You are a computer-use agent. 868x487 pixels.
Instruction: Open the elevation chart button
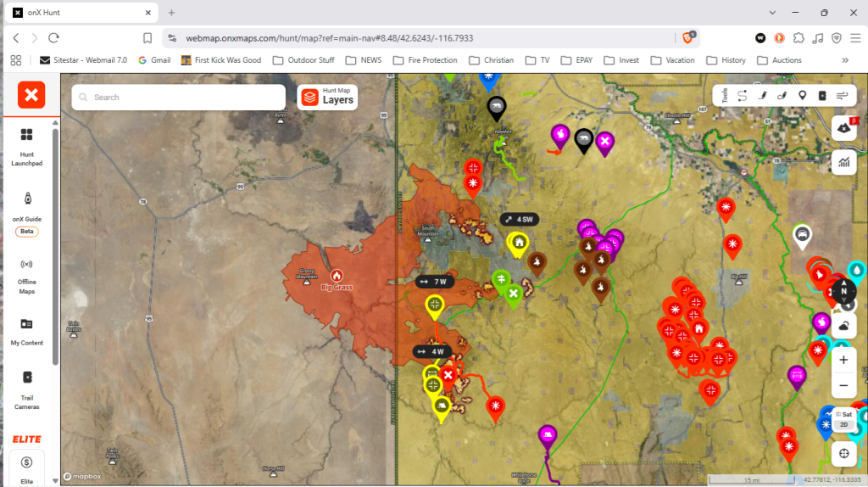844,162
